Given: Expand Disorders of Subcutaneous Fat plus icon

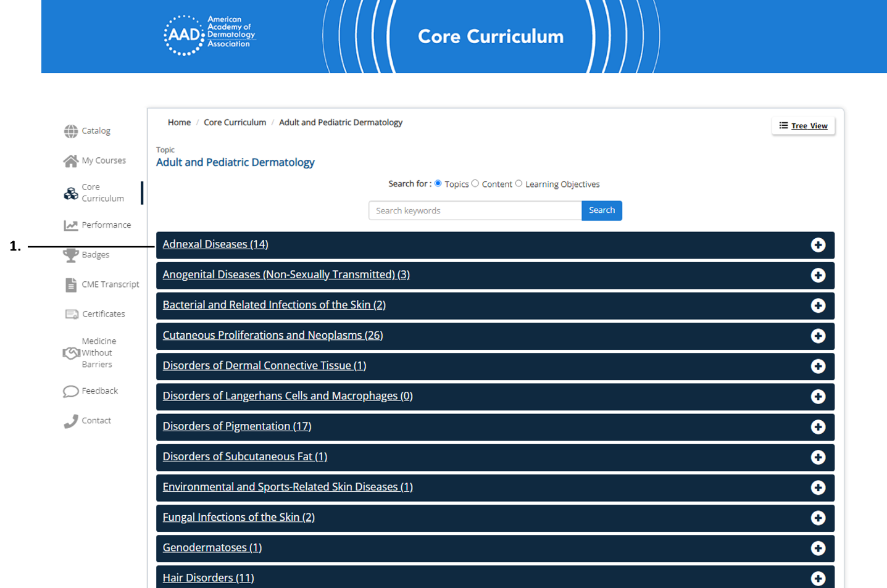Looking at the screenshot, I should 818,457.
